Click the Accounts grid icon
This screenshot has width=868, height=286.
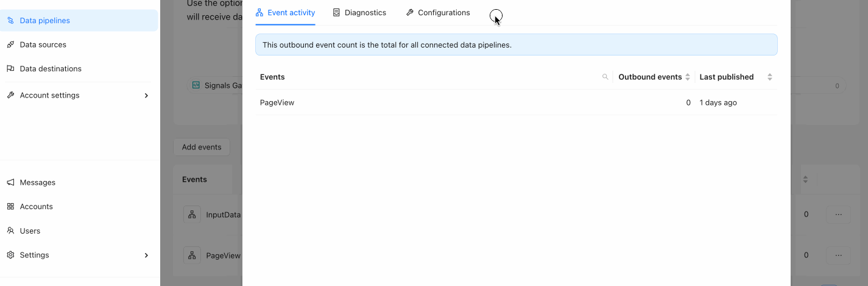tap(10, 207)
